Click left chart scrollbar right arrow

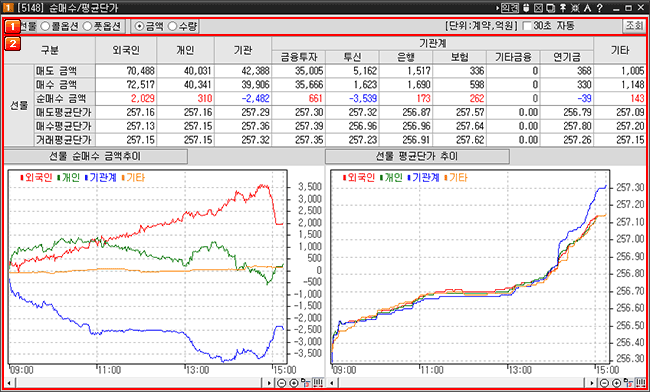(269, 383)
